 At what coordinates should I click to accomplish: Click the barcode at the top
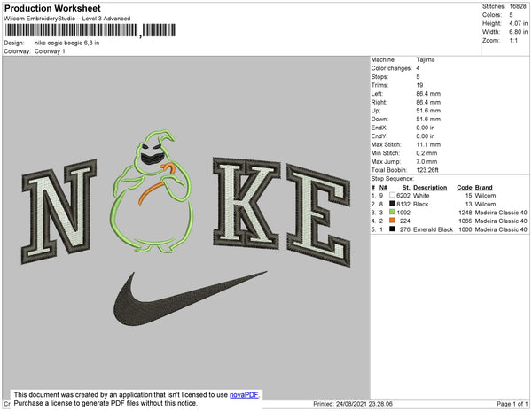tap(90, 30)
